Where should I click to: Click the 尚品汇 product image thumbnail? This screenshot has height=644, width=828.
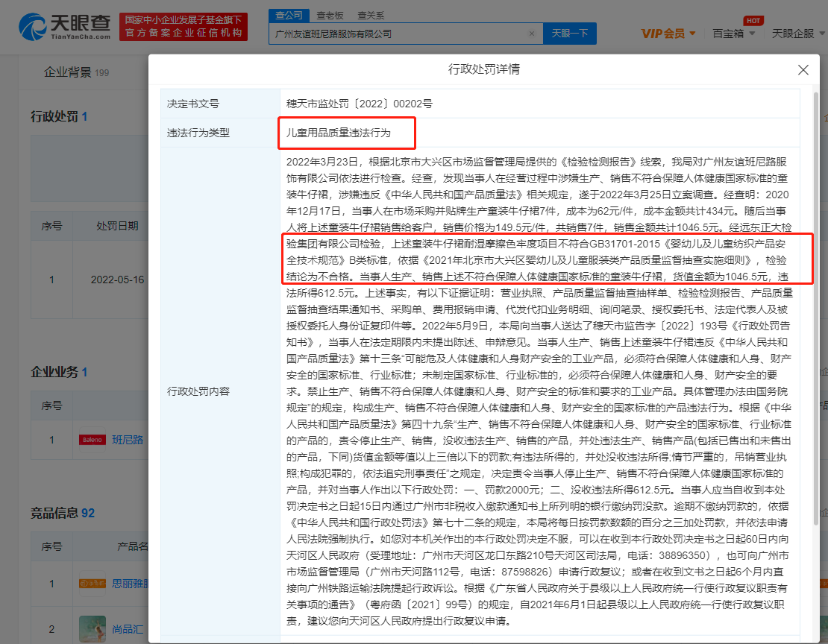(x=92, y=628)
